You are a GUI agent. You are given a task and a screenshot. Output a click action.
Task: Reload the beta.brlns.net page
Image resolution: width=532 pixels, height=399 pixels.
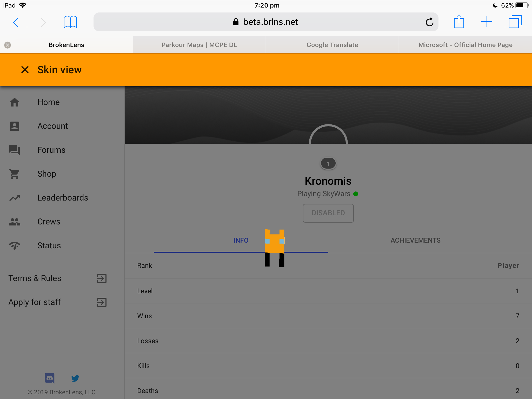pos(430,22)
